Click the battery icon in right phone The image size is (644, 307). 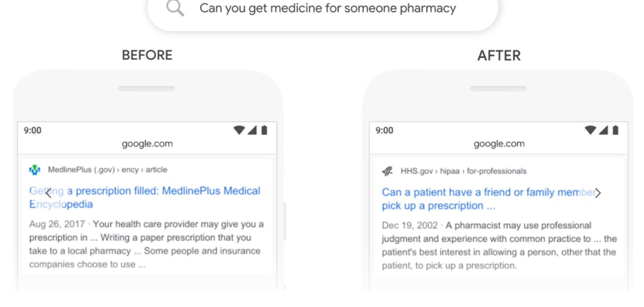click(x=616, y=130)
